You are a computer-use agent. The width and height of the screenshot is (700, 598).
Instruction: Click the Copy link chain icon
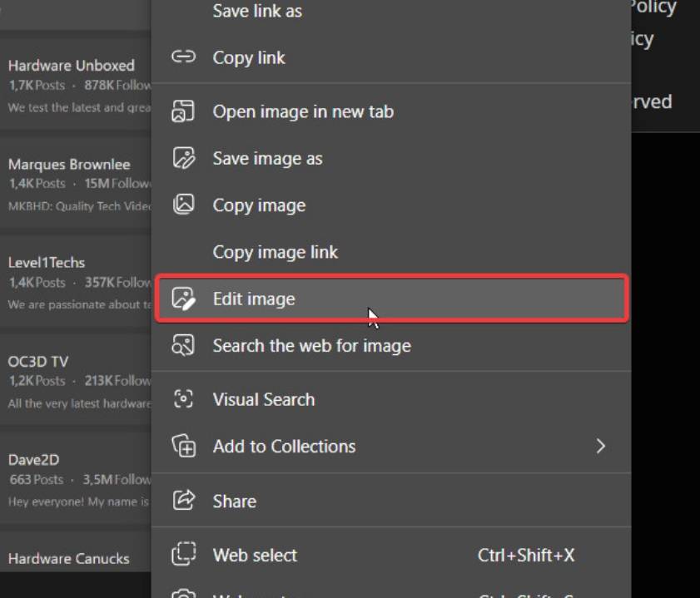click(183, 57)
